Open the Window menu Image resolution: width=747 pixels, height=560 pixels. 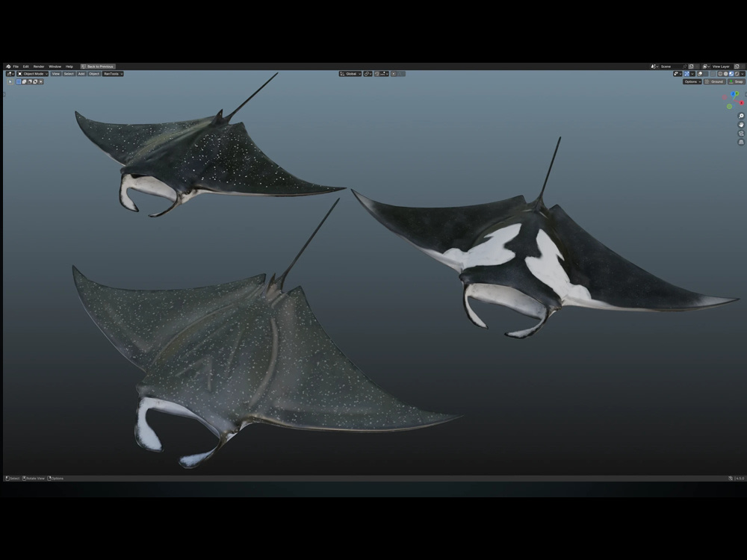55,66
